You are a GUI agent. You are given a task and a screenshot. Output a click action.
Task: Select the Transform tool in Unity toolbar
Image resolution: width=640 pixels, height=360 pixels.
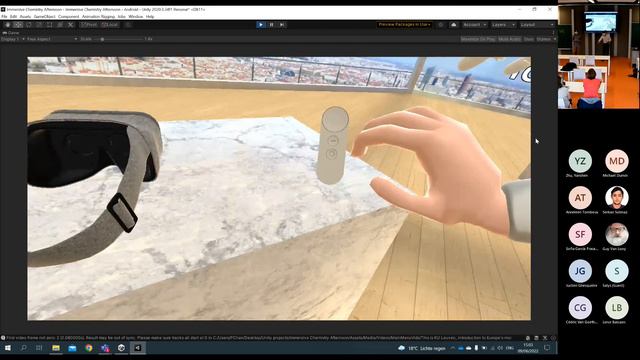pyautogui.click(x=60, y=25)
